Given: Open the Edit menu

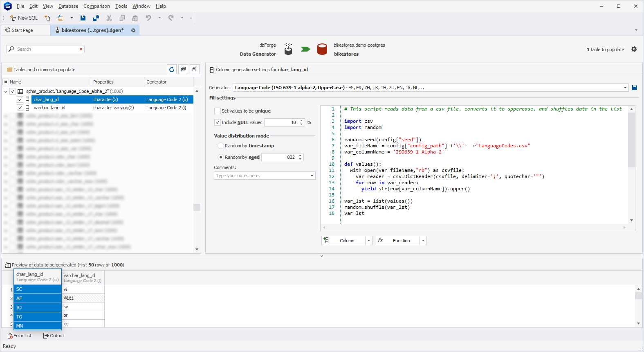Looking at the screenshot, I should click(34, 6).
